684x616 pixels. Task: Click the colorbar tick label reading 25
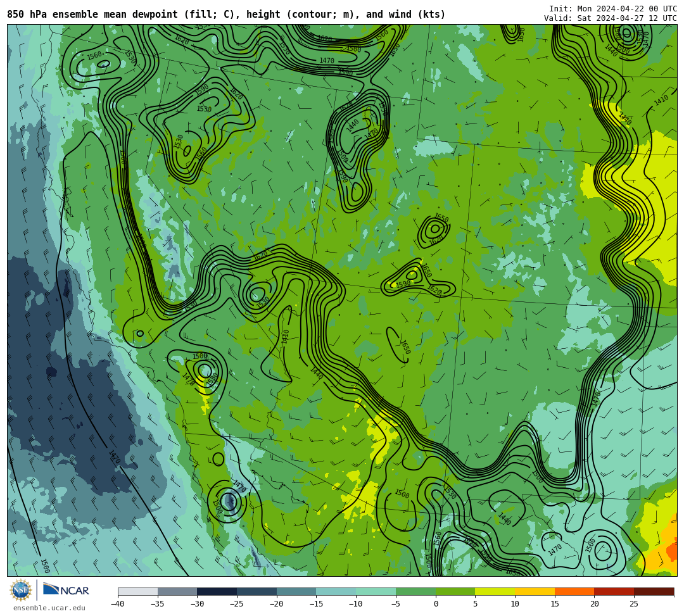click(x=634, y=604)
